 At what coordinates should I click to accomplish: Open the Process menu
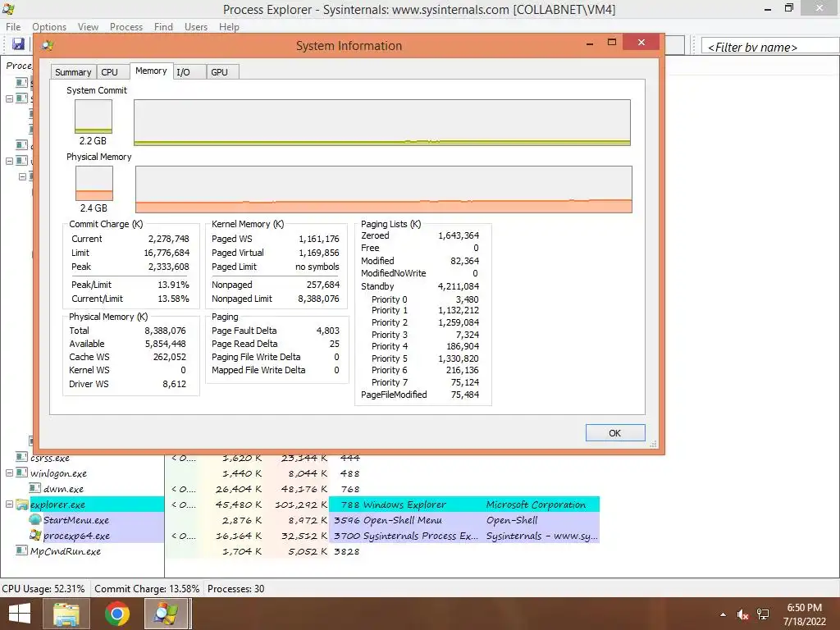click(126, 27)
